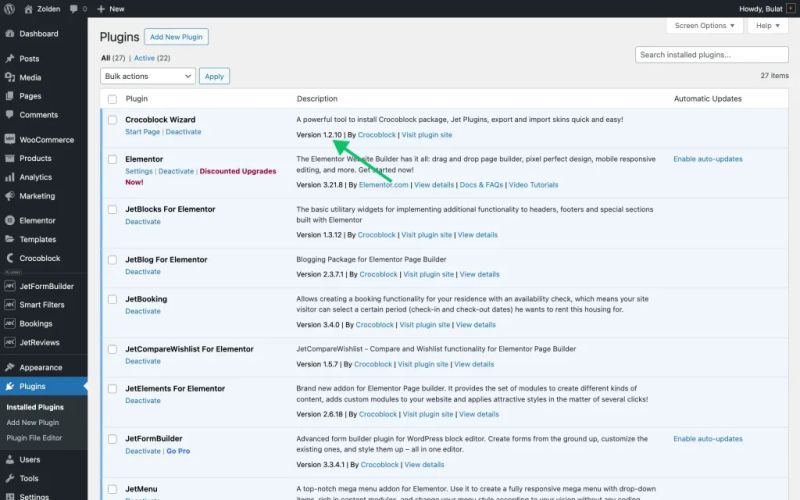Open the comments bubble icon in admin bar
The image size is (800, 500).
(x=73, y=9)
